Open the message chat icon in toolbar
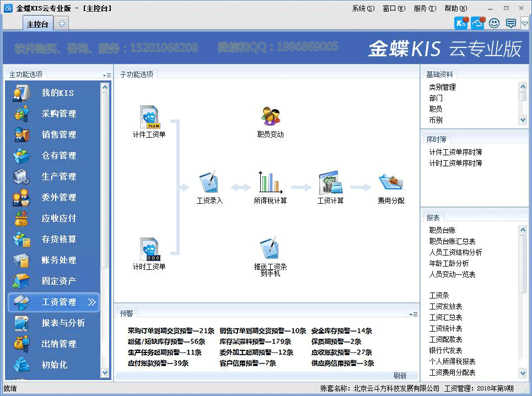The height and width of the screenshot is (396, 532). click(x=510, y=23)
